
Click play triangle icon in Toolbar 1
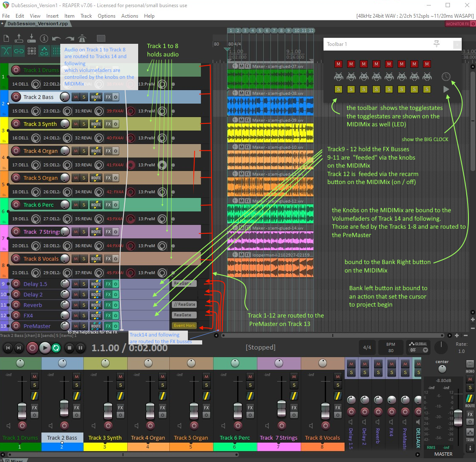click(446, 89)
